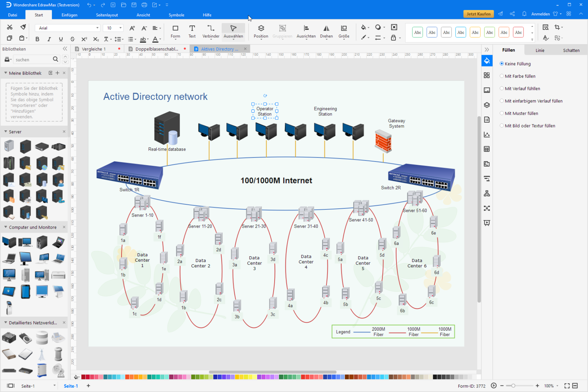
Task: Open the Einfügen ribbon tab
Action: (x=69, y=15)
